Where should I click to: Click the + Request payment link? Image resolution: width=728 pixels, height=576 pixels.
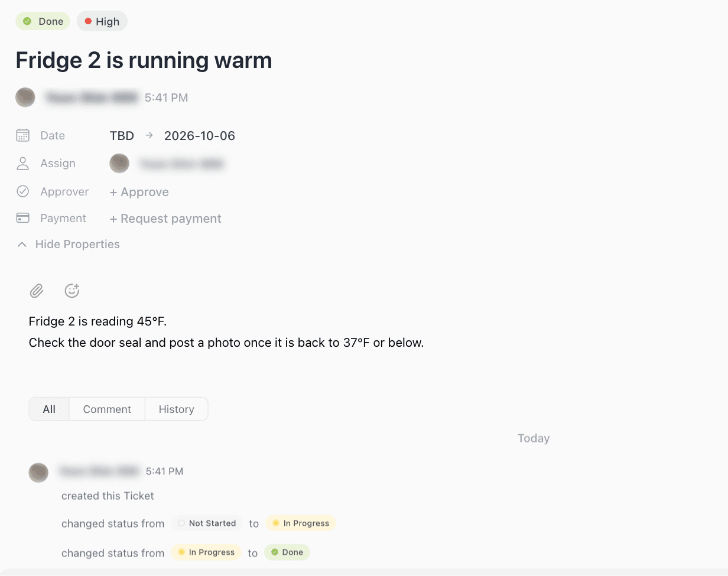165,219
